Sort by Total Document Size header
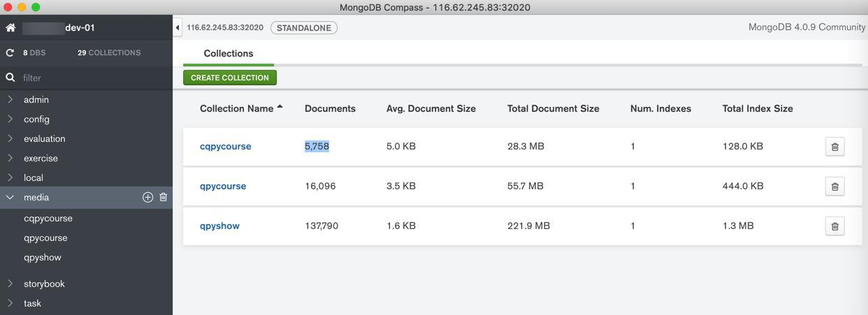The image size is (868, 315). (554, 109)
